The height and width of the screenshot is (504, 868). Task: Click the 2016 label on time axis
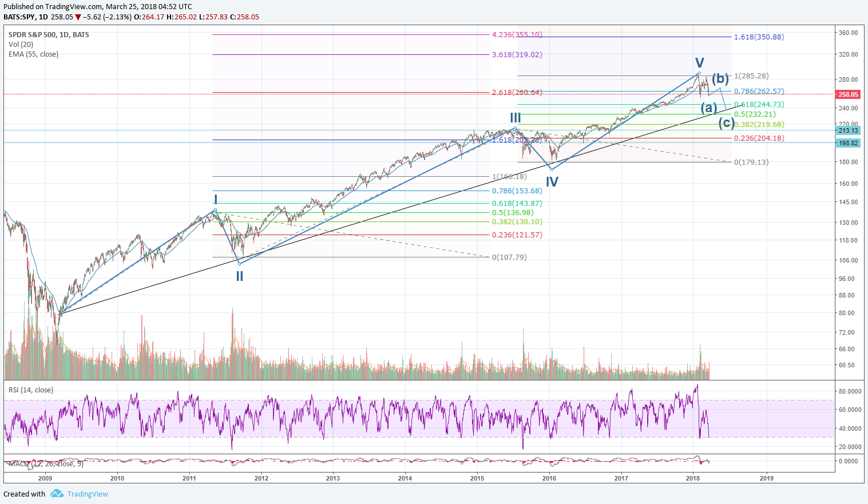pos(549,479)
